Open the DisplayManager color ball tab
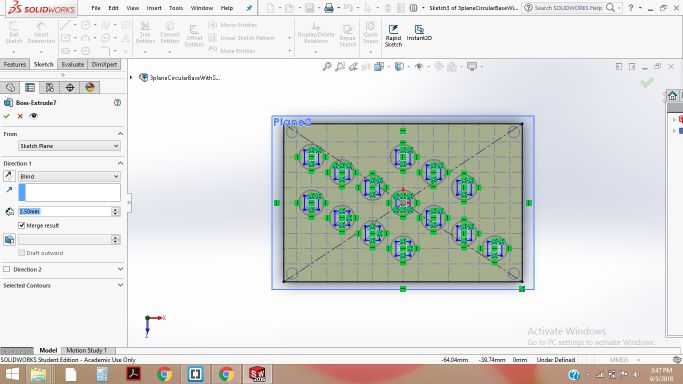 click(x=90, y=88)
